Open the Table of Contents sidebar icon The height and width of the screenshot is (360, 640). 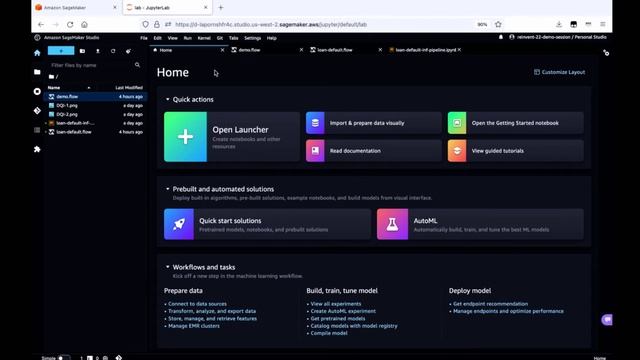click(x=37, y=130)
